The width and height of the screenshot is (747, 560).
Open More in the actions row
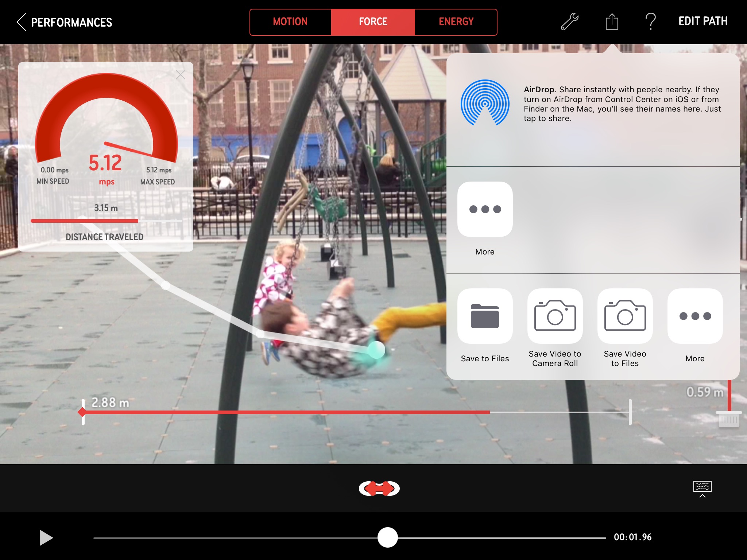pos(695,316)
